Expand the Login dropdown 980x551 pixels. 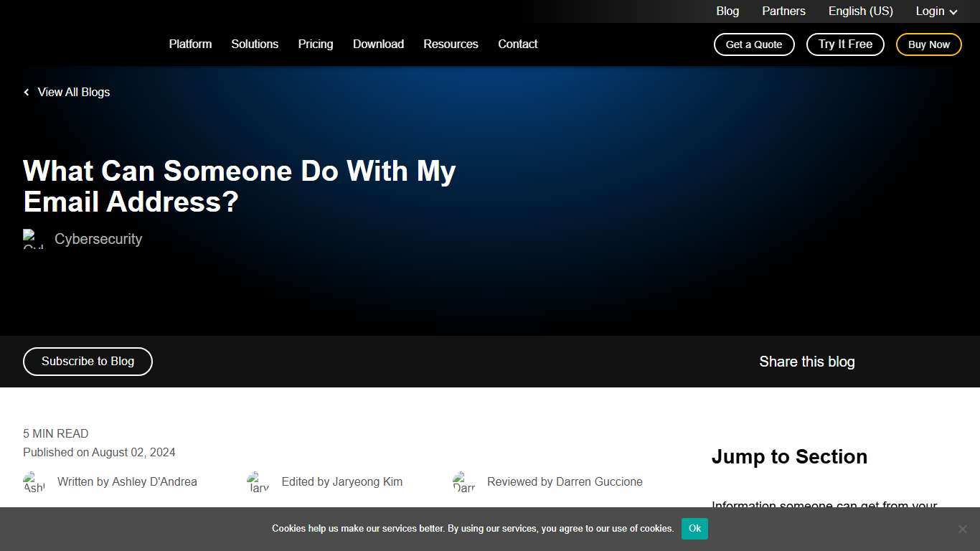936,11
